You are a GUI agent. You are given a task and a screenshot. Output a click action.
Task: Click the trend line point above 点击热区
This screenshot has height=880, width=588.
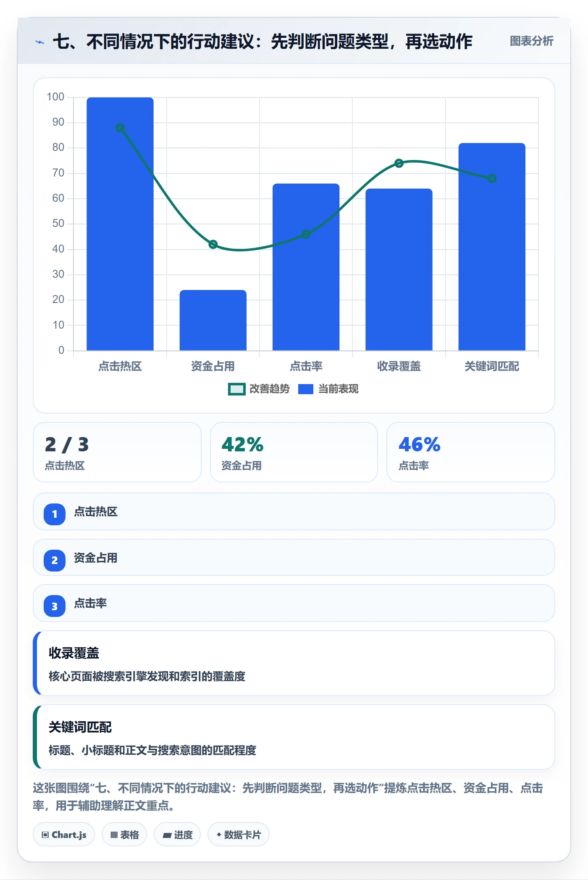pos(120,128)
